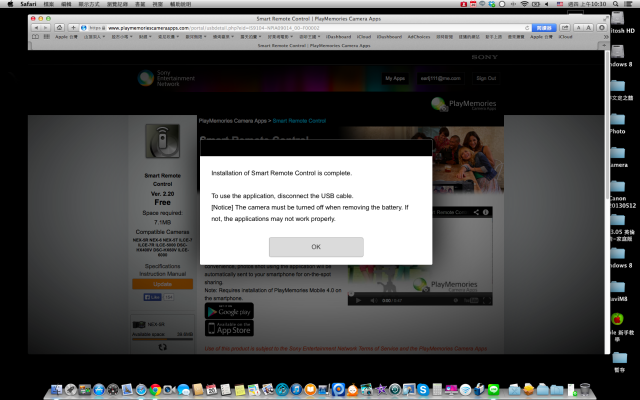The height and width of the screenshot is (400, 640).
Task: Open LINE from the Dock
Action: [493, 390]
